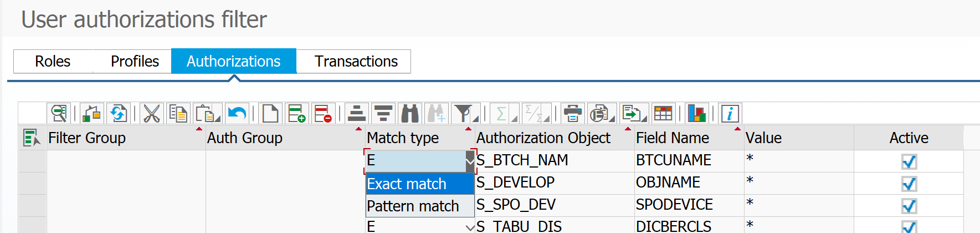This screenshot has width=980, height=233.
Task: Click the Refresh icon in ALV toolbar
Action: tap(118, 114)
